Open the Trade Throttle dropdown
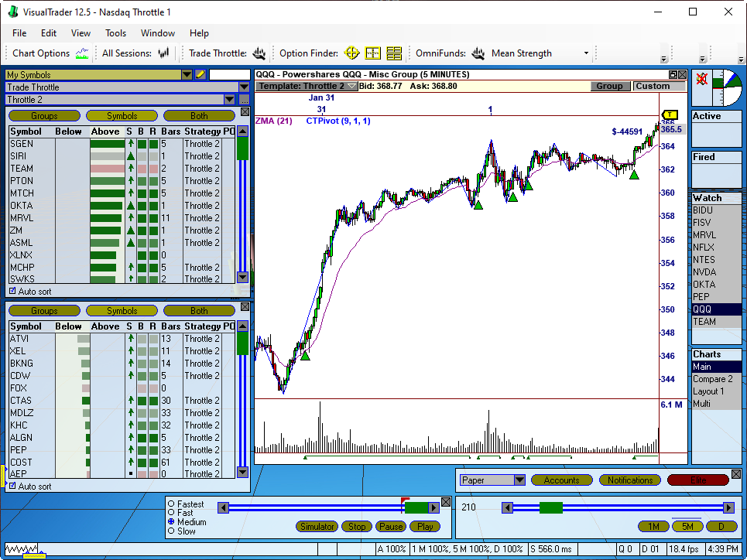Screen dimensions: 747x560 point(244,87)
